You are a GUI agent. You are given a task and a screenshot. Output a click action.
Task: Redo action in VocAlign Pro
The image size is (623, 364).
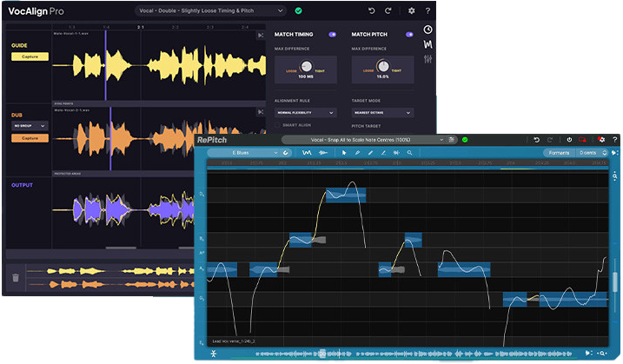click(388, 10)
